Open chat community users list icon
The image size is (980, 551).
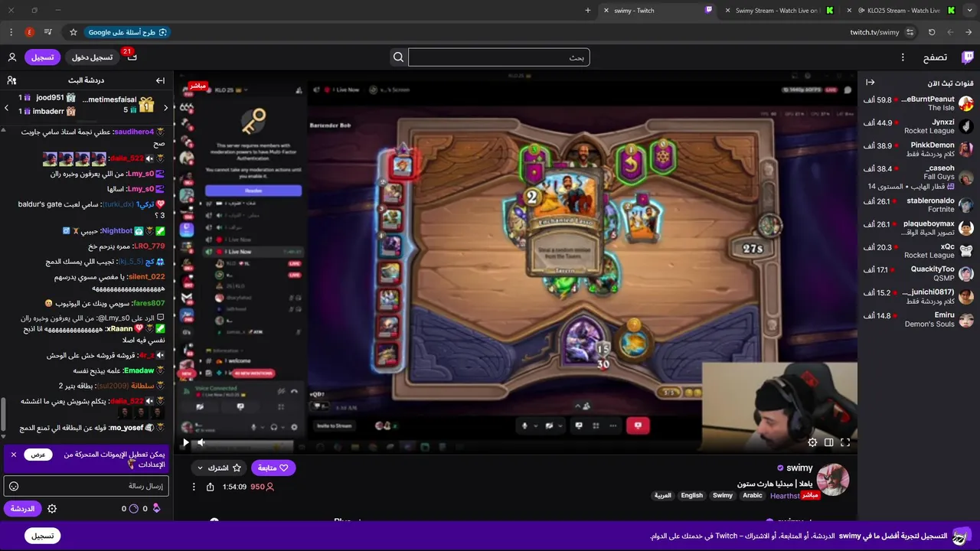(11, 80)
